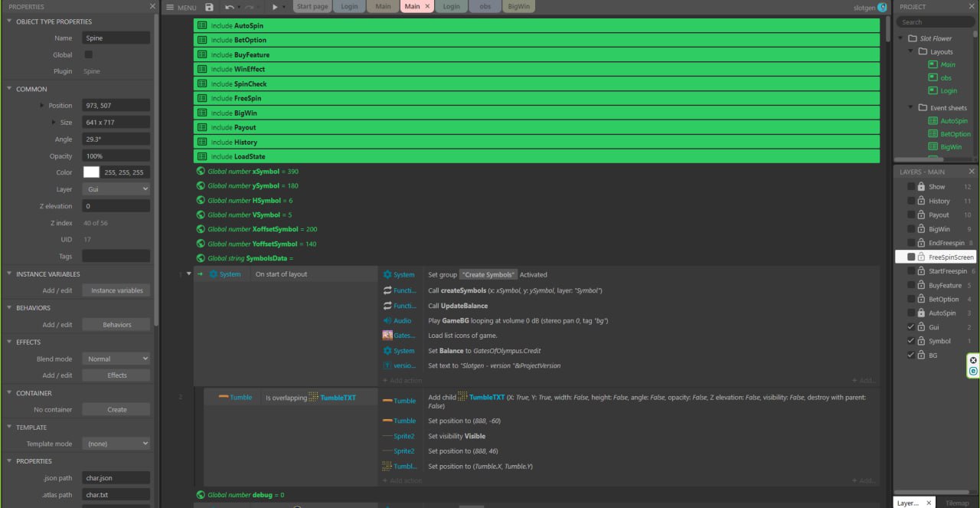Toggle the lock on Gui layer
The width and height of the screenshot is (980, 508).
[921, 327]
